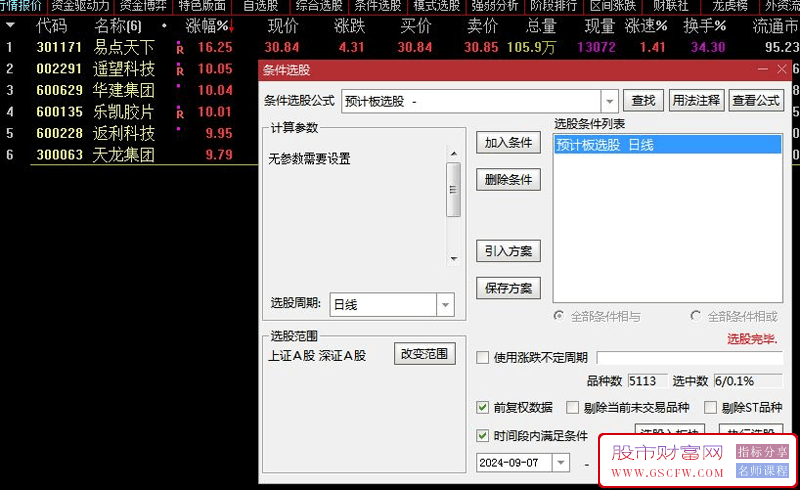
Task: Click the 名称(6) column header
Action: pos(118,26)
